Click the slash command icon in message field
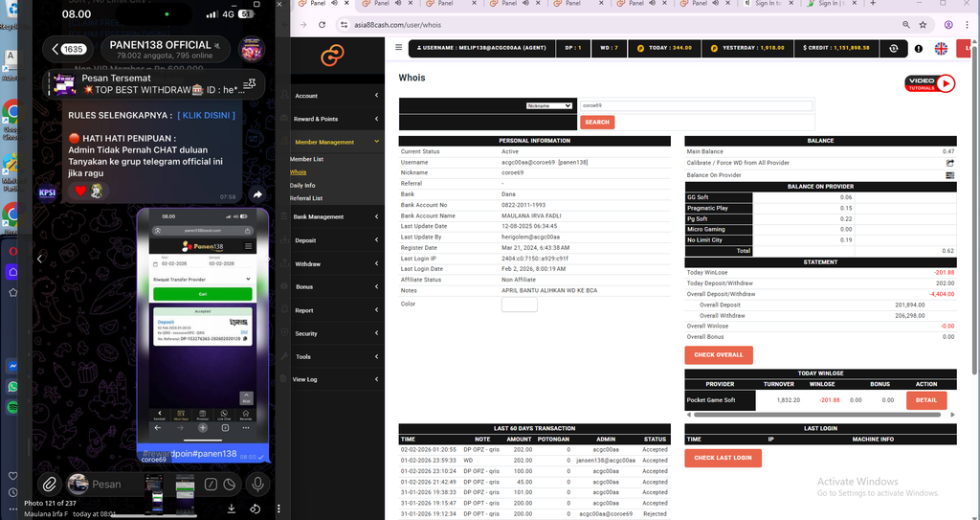The image size is (980, 520). (x=211, y=485)
